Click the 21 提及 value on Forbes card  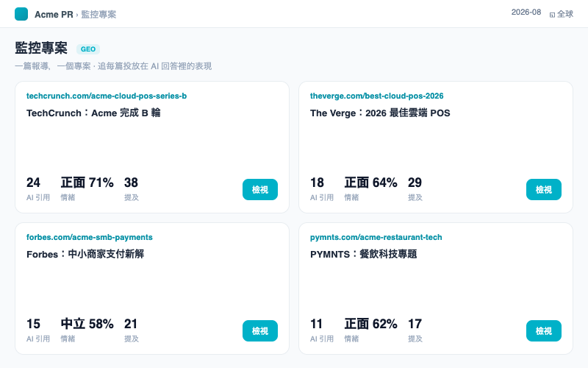pyautogui.click(x=131, y=324)
